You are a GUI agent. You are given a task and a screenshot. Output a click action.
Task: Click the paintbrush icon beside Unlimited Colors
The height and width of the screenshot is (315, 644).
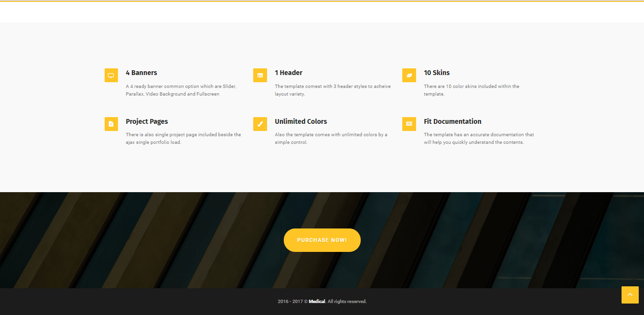[x=260, y=124]
